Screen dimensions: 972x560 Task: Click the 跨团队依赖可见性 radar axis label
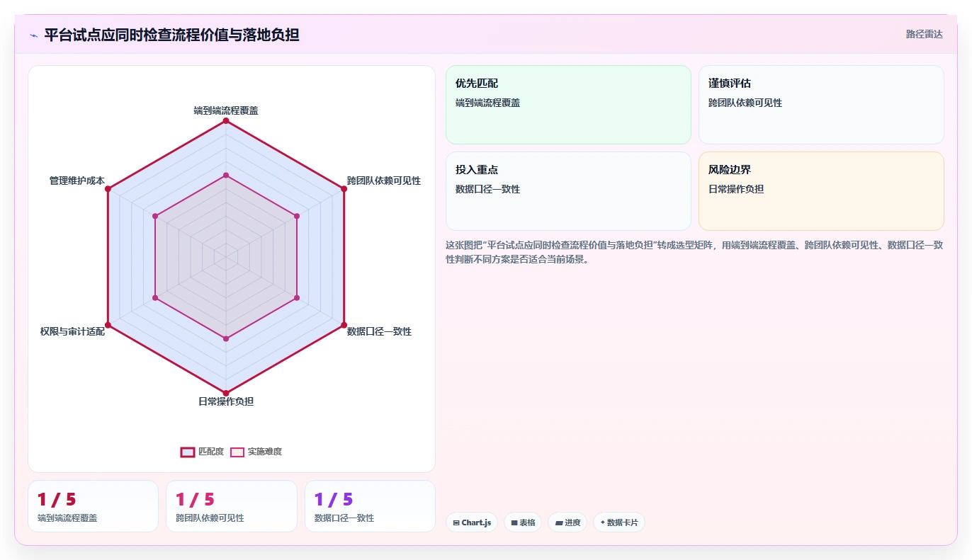[x=384, y=181]
